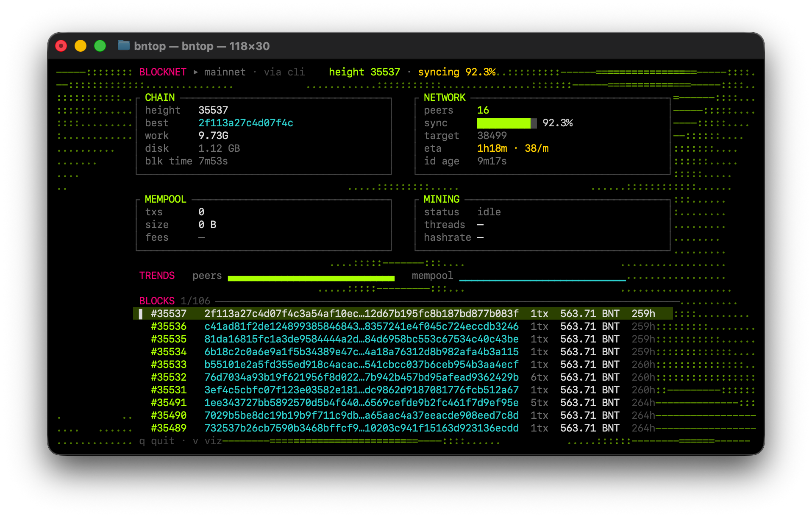Click the '6tx' count on block #35532
The image size is (812, 518).
click(x=539, y=377)
